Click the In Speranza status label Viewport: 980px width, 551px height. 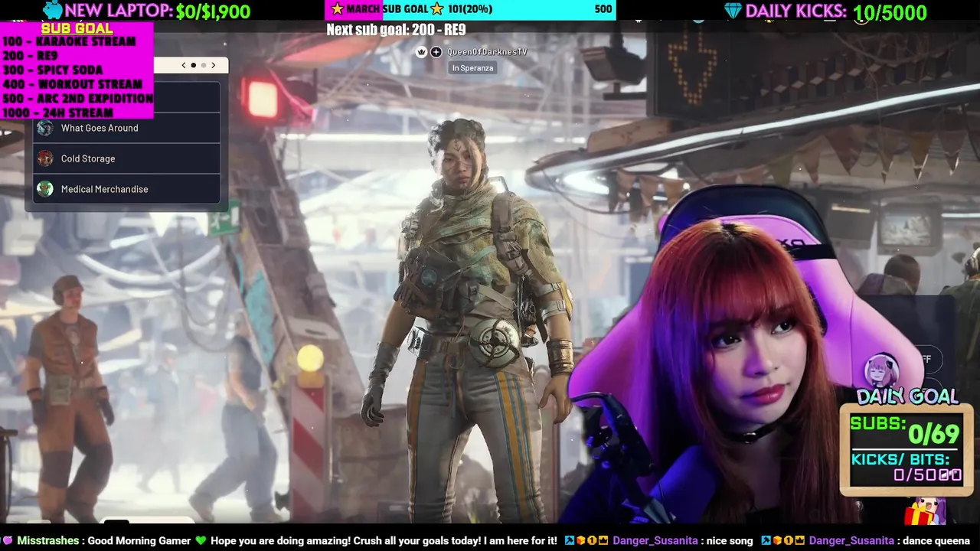pos(472,68)
